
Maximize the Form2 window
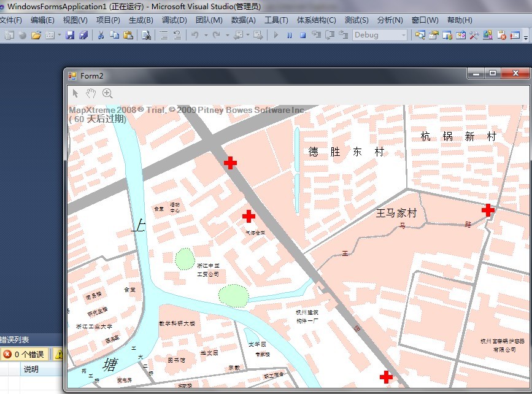pyautogui.click(x=492, y=74)
